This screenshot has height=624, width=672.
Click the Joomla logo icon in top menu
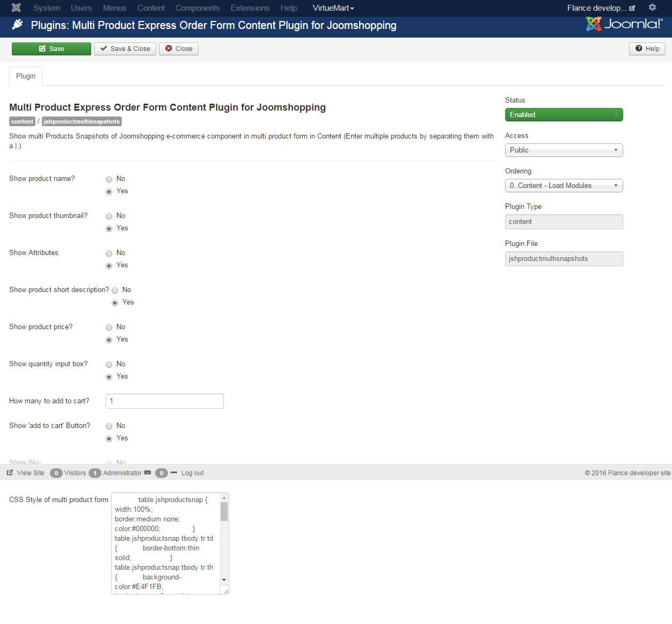[x=17, y=8]
